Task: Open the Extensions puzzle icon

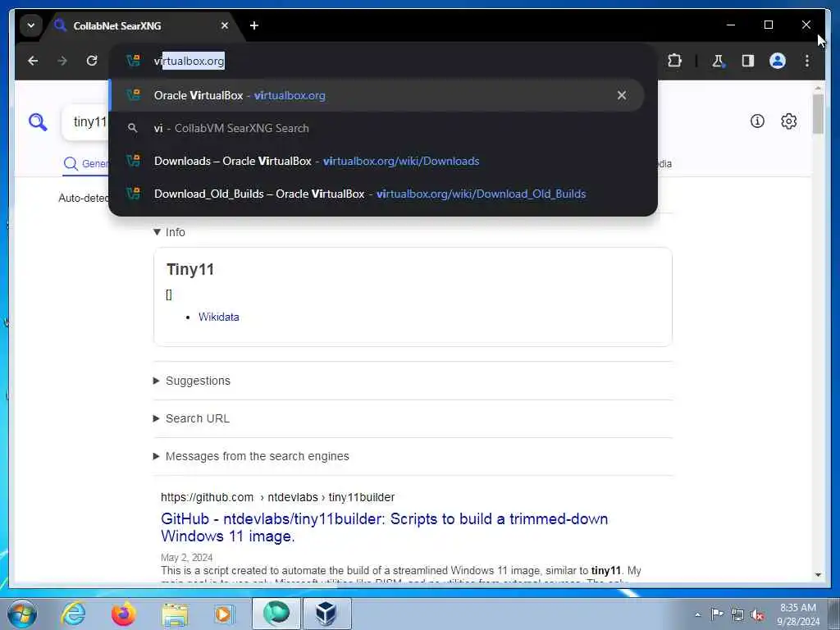Action: [674, 61]
